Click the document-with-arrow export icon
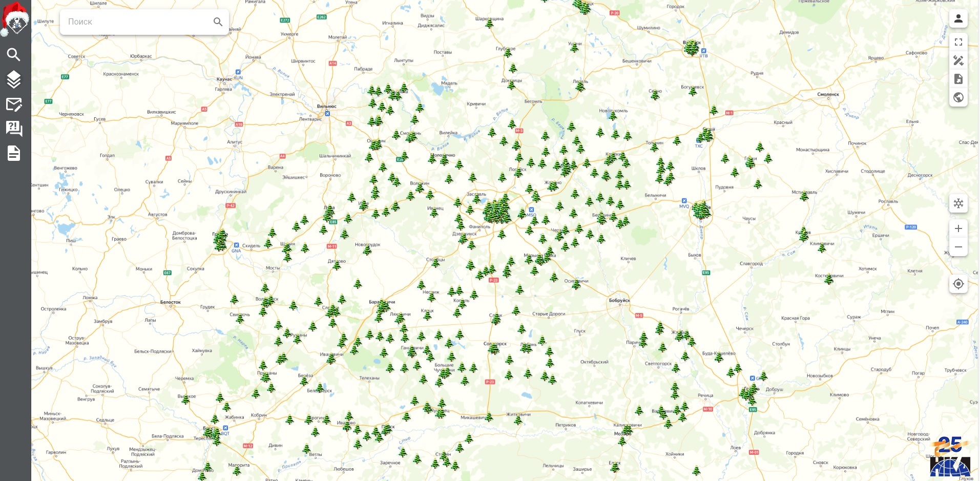Image resolution: width=980 pixels, height=481 pixels. point(958,79)
